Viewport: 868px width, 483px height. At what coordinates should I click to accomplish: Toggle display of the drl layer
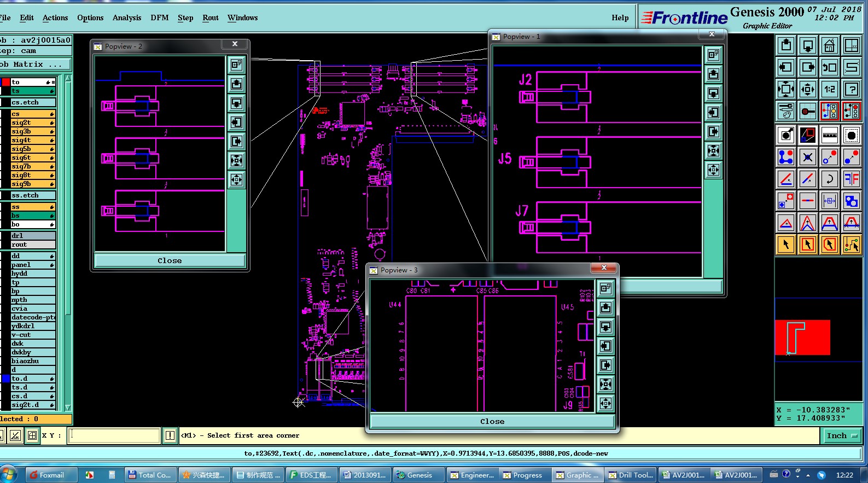point(33,236)
